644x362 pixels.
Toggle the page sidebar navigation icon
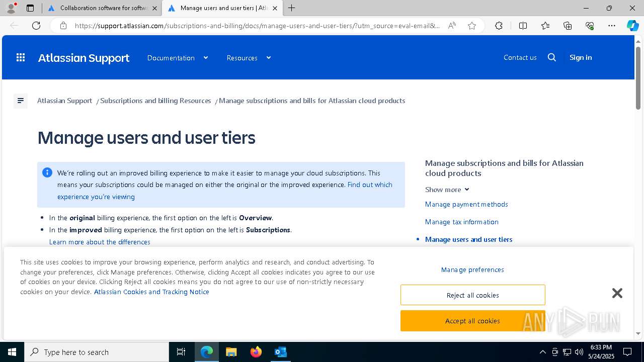click(21, 101)
